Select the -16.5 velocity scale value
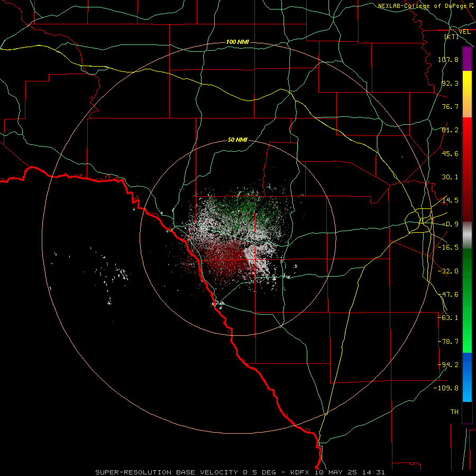This screenshot has width=476, height=476. [448, 248]
